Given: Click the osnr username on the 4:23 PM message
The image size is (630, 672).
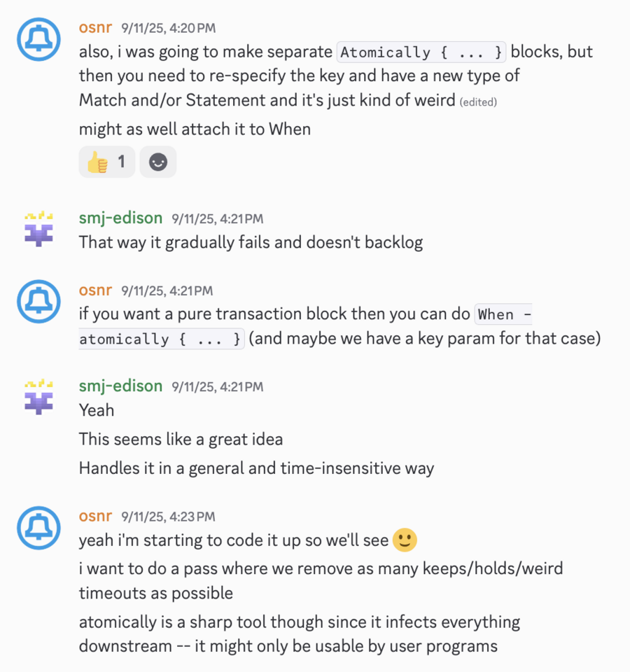Looking at the screenshot, I should 96,517.
